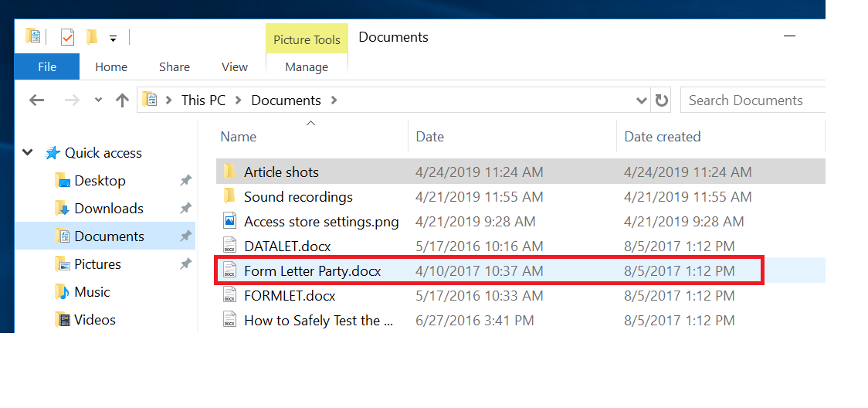868x408 pixels.
Task: Click the pin icon beside Desktop
Action: [185, 181]
